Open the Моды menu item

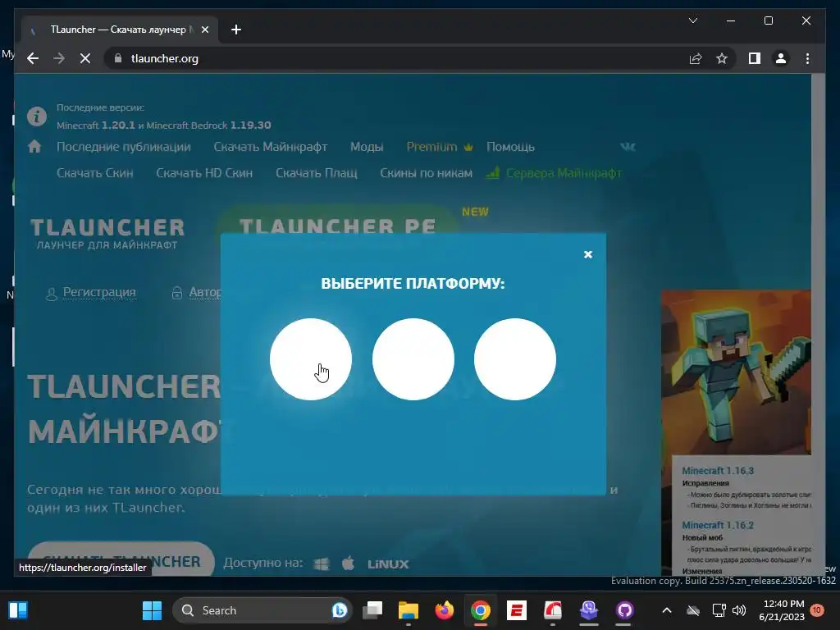click(x=367, y=147)
